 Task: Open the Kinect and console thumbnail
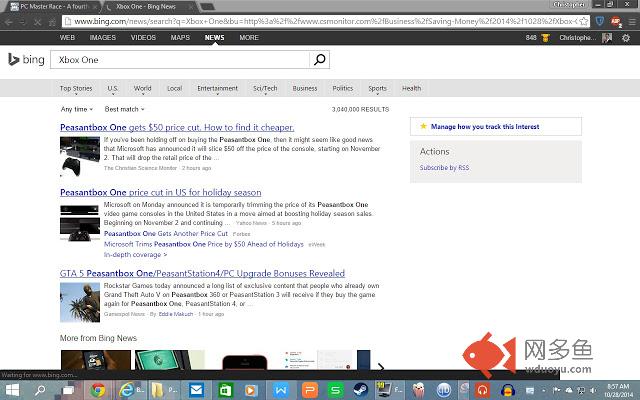[x=80, y=223]
